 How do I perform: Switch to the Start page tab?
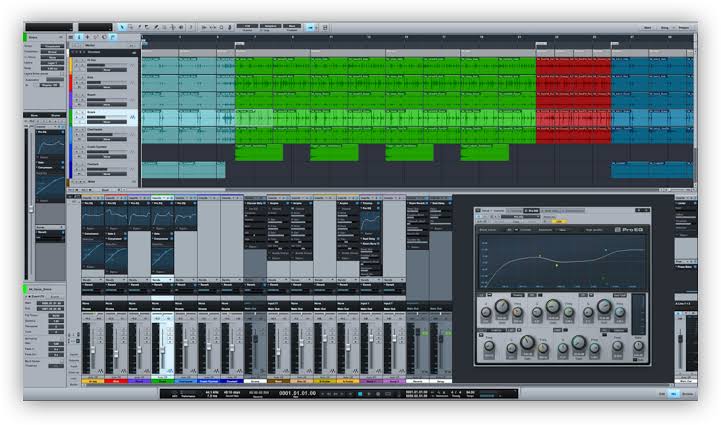(x=647, y=28)
